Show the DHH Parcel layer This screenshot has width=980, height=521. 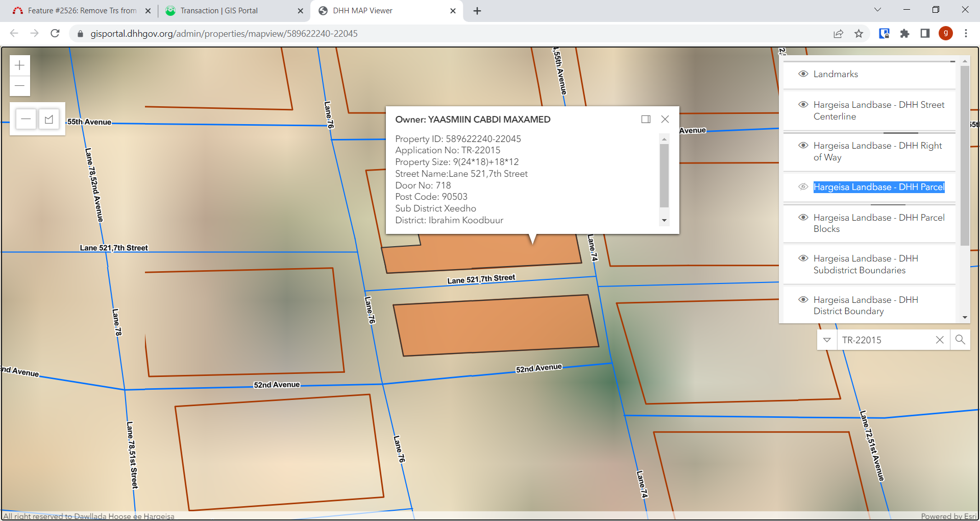[803, 186]
